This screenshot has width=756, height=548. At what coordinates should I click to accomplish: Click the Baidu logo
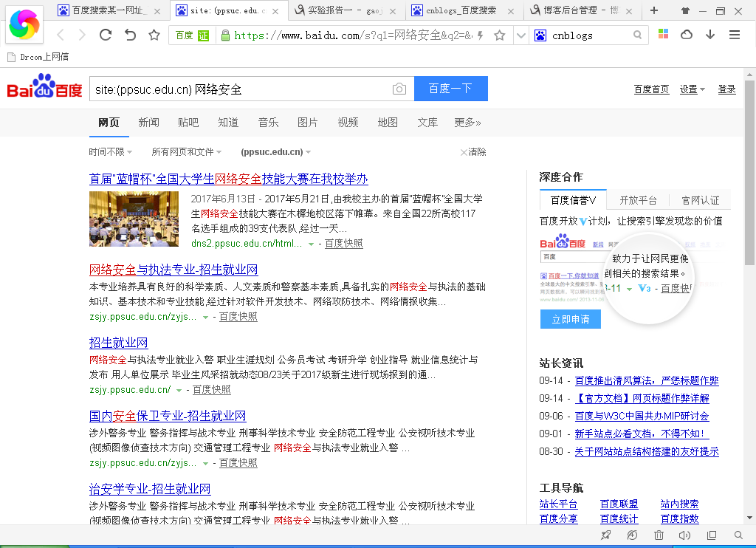pos(44,86)
